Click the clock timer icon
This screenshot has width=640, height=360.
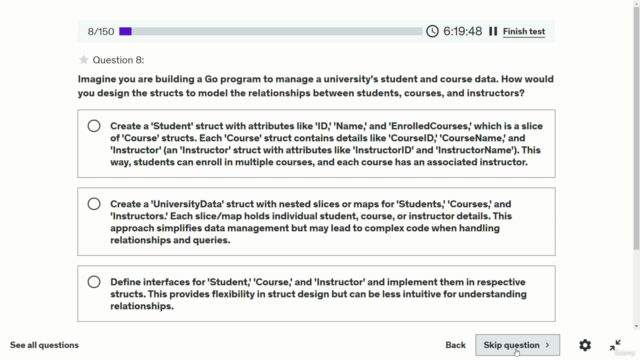(x=432, y=31)
